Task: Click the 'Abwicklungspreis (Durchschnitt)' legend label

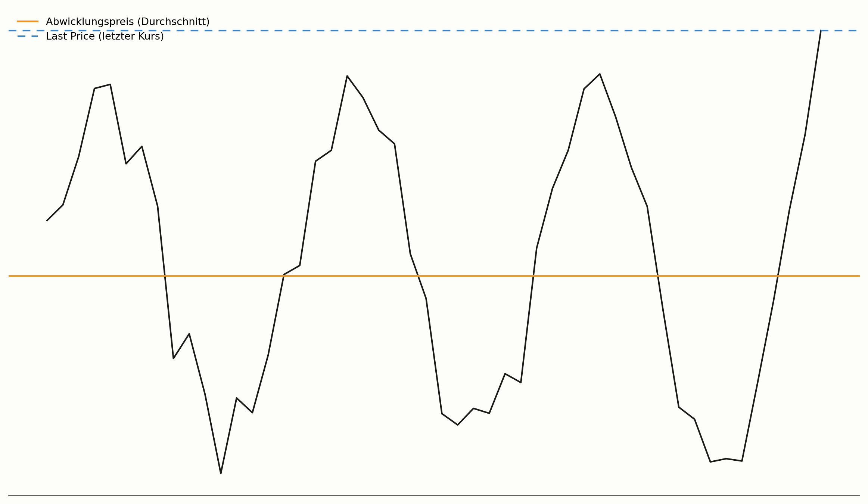Action: (x=128, y=22)
